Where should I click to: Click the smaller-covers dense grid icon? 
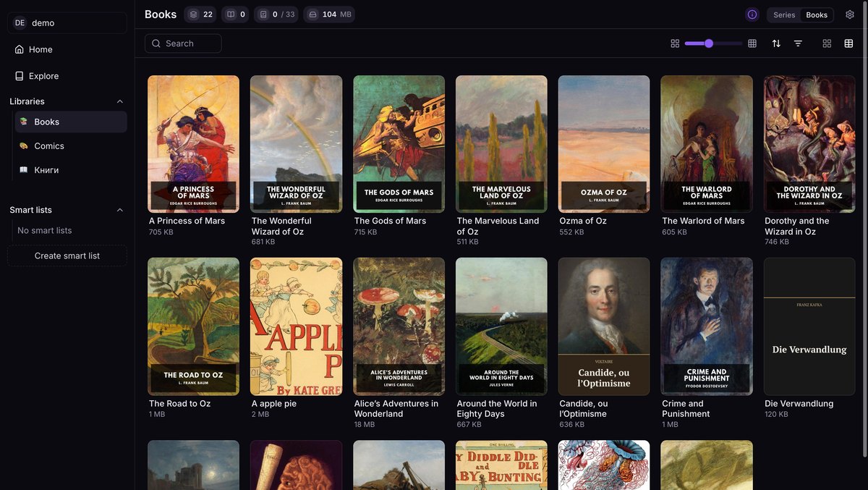(752, 43)
